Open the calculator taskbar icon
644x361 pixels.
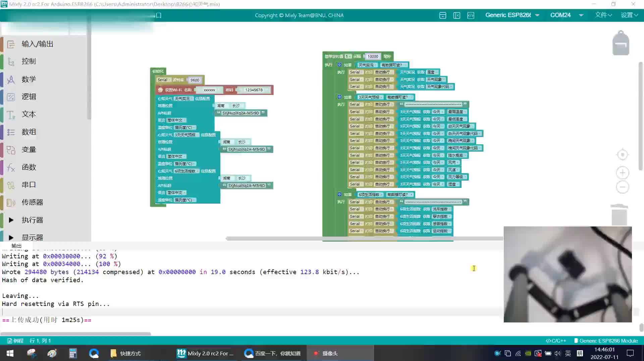coord(73,353)
